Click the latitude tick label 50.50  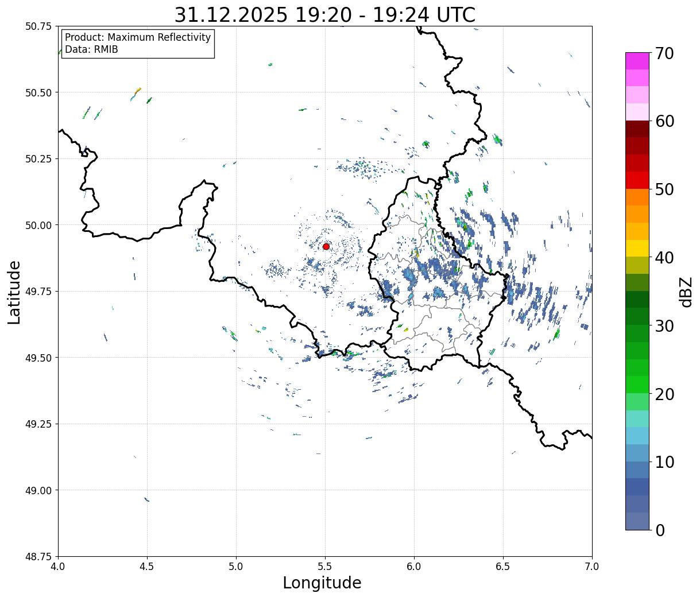tap(38, 92)
